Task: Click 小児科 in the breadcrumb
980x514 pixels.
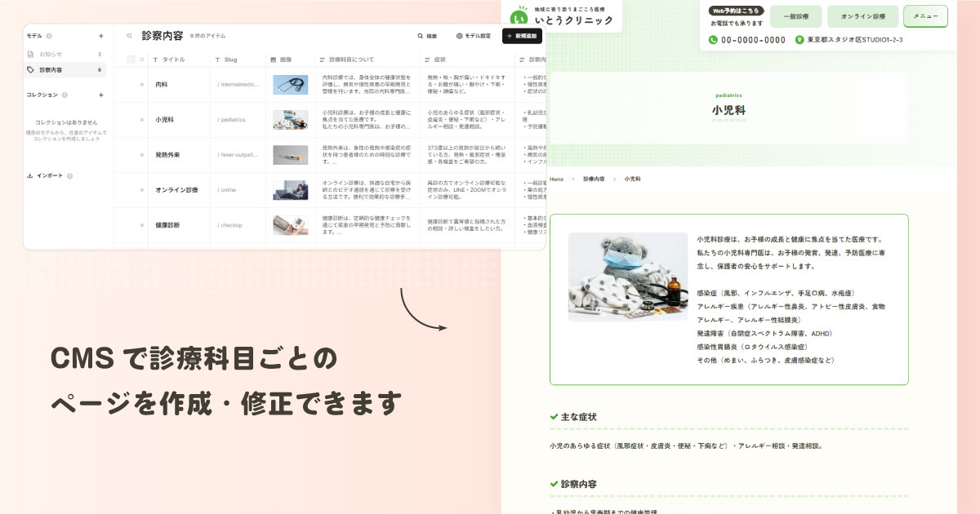Action: pyautogui.click(x=633, y=179)
